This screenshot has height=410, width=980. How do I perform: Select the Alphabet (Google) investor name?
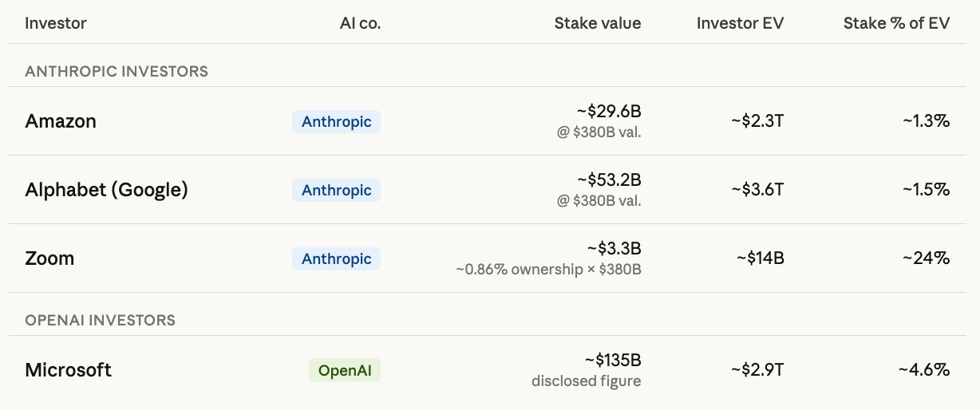(106, 190)
